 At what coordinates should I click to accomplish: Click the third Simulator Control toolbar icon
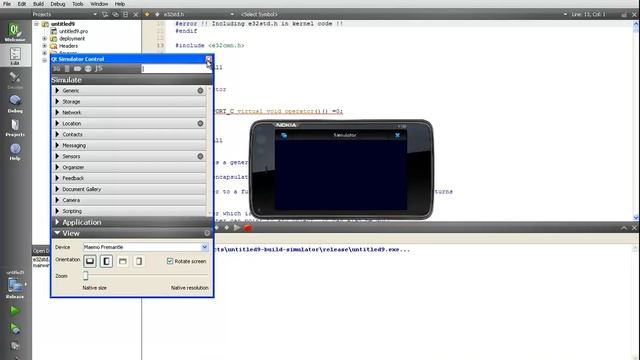[x=77, y=69]
